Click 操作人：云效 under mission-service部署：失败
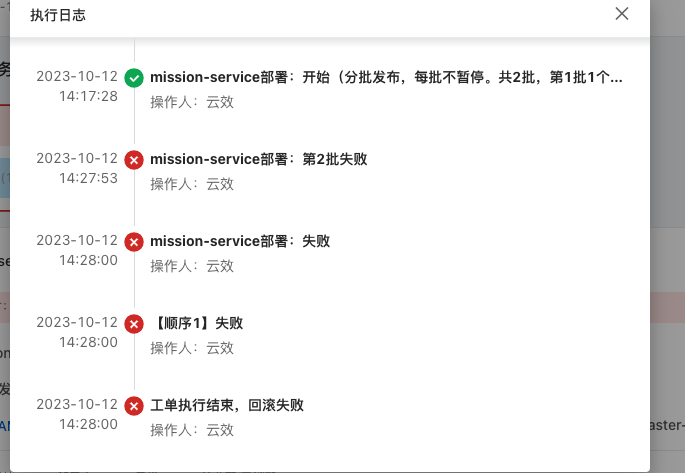 click(x=192, y=266)
